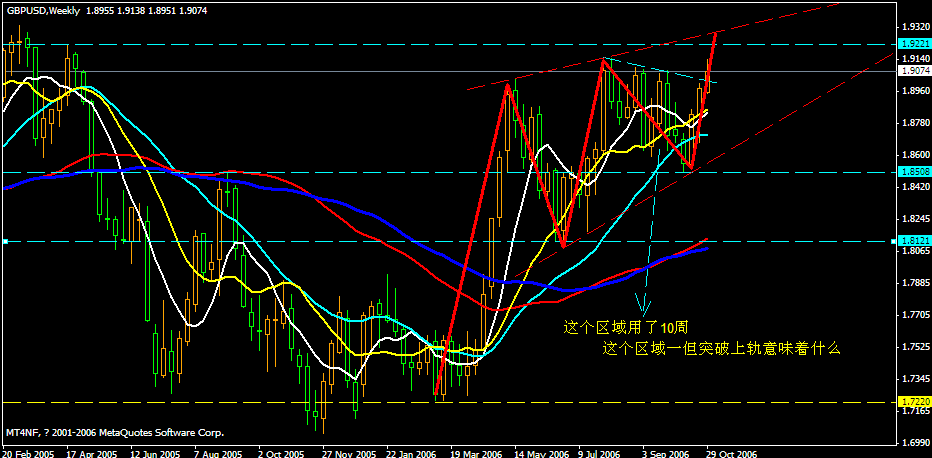Click the 1.8960 price scale value
The width and height of the screenshot is (932, 458).
tap(914, 91)
